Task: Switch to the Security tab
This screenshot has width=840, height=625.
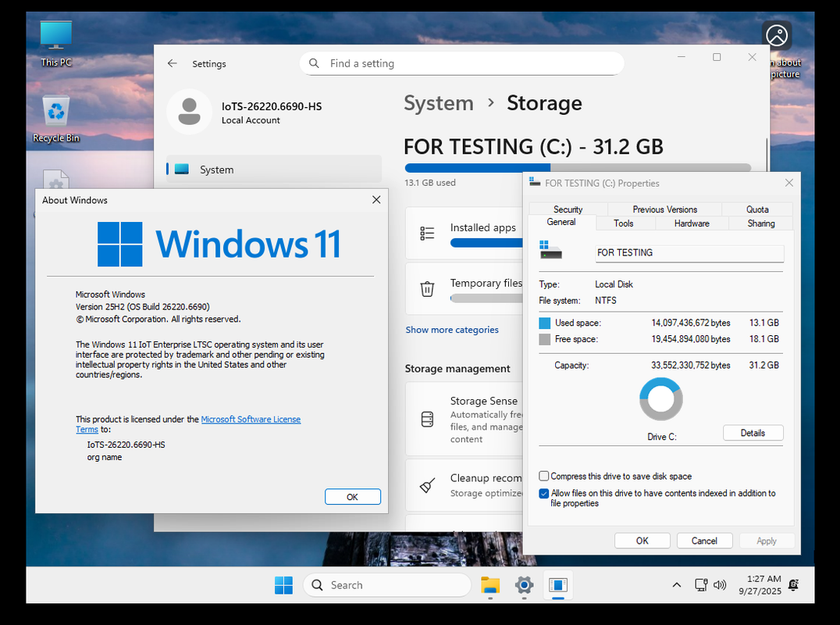Action: pyautogui.click(x=568, y=209)
